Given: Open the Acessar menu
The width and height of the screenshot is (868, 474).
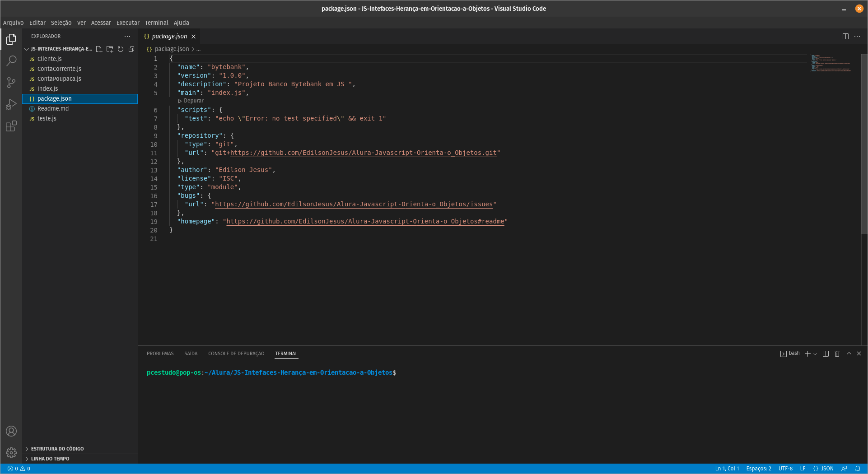Looking at the screenshot, I should coord(101,23).
